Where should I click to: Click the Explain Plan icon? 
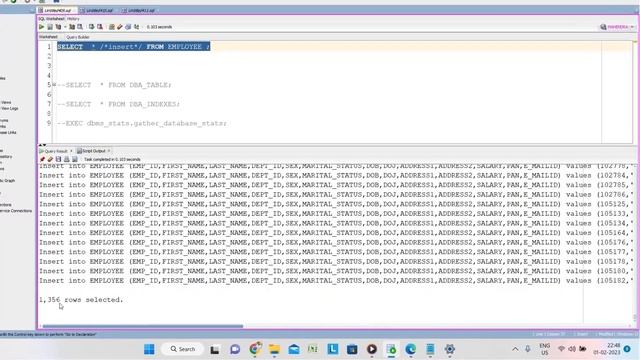[x=58, y=27]
